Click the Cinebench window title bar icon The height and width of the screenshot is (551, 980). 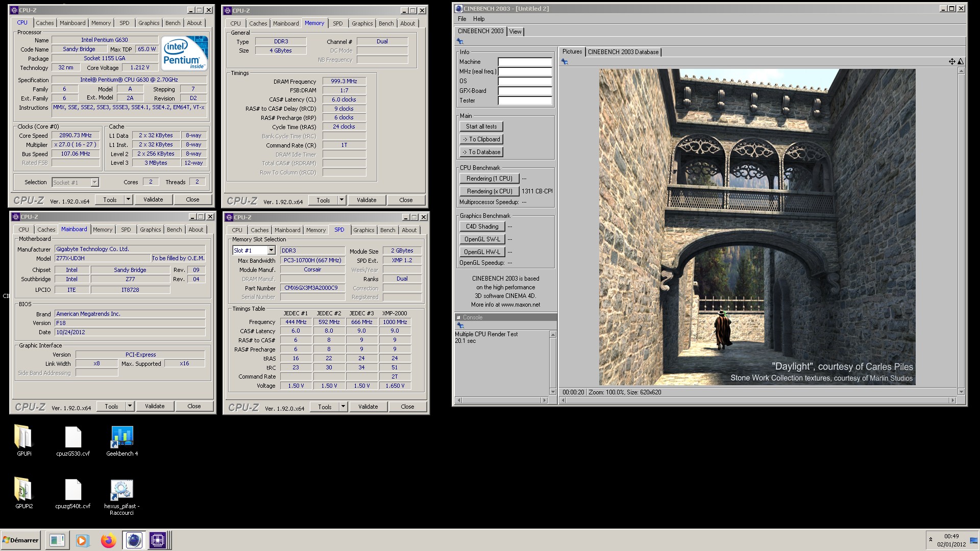[x=458, y=8]
